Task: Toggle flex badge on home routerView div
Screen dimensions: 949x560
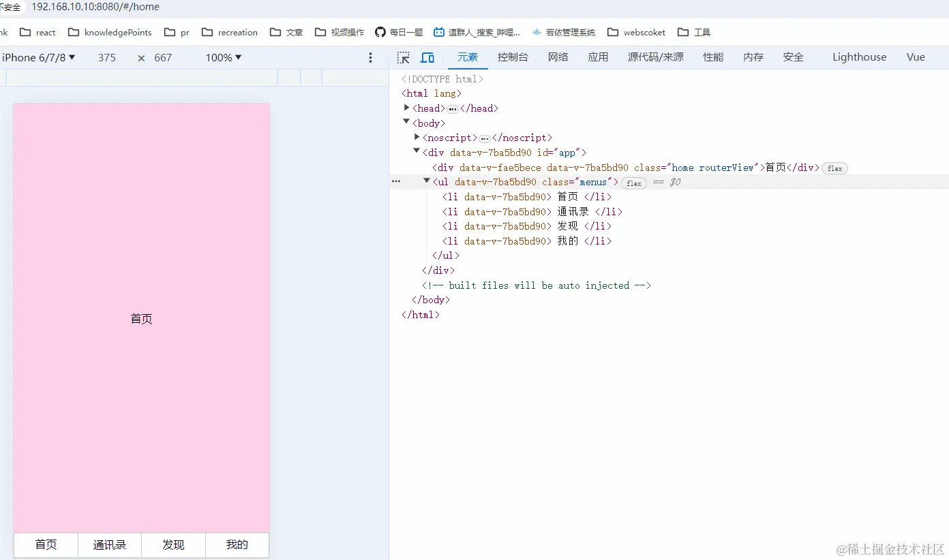Action: [x=834, y=168]
